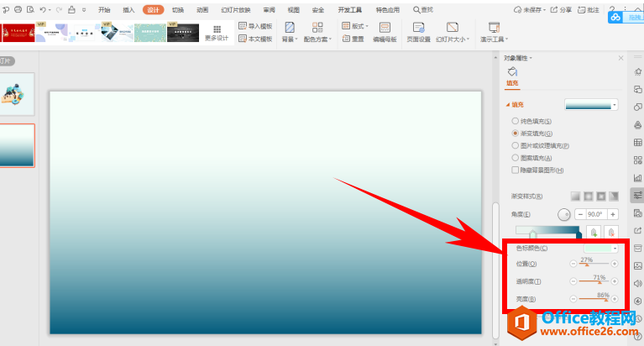
Task: Check the 隐藏背景图形 checkbox
Action: click(x=516, y=169)
